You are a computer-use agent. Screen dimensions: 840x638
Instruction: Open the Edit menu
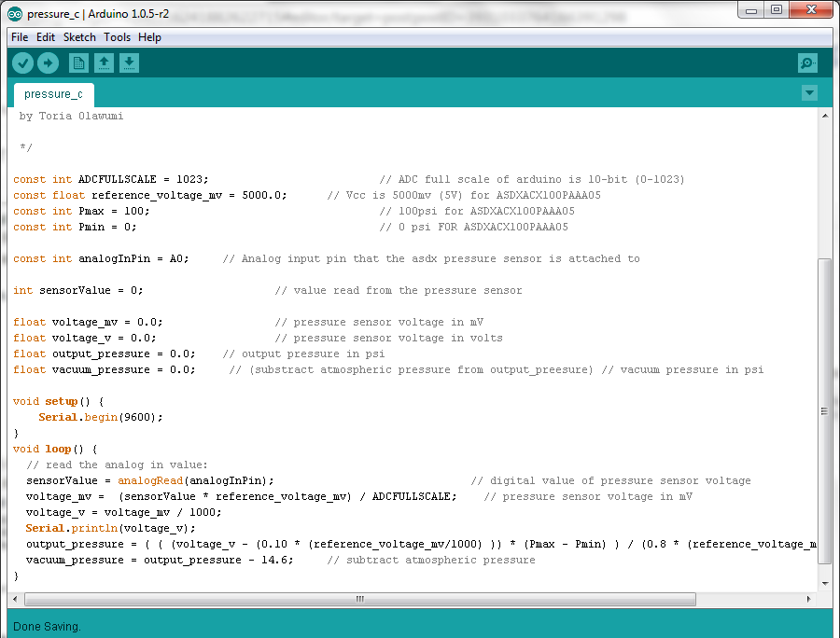click(x=45, y=37)
